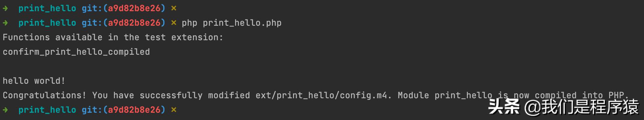Click the print_hello directory name on the first line
This screenshot has height=120, width=644.
click(47, 9)
